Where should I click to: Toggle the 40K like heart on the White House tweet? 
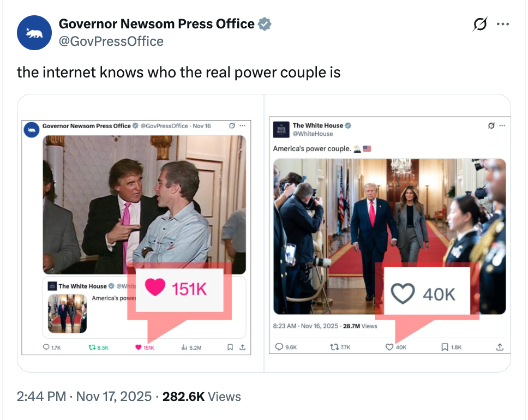[389, 346]
